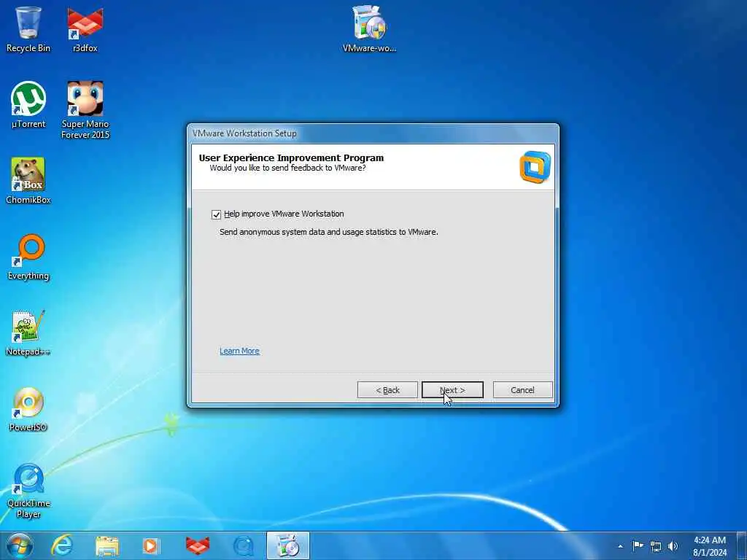Show hidden tray icons arrow

(x=620, y=546)
